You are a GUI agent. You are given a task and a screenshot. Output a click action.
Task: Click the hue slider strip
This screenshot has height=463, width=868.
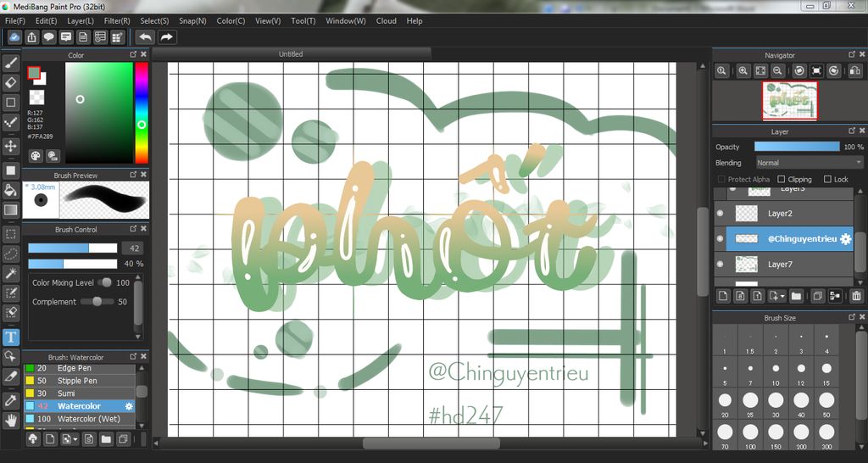(x=142, y=113)
